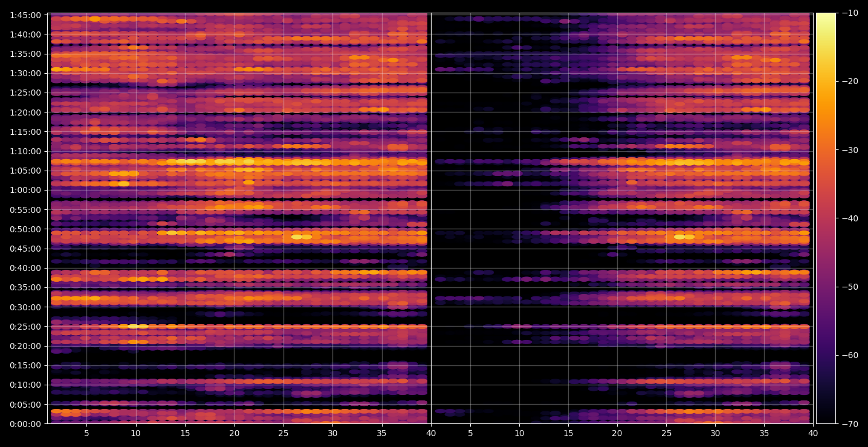The width and height of the screenshot is (868, 447).
Task: Click the −70 colorbar tick label
Action: pyautogui.click(x=850, y=423)
